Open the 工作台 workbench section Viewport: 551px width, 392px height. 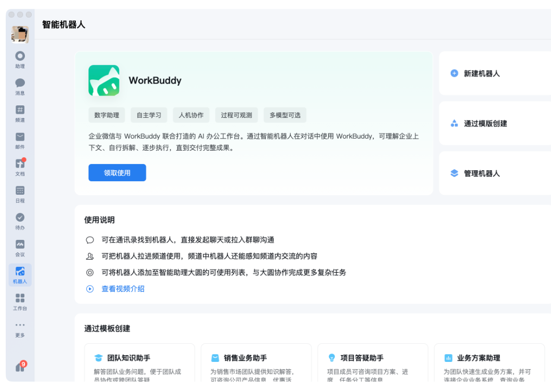click(x=20, y=302)
